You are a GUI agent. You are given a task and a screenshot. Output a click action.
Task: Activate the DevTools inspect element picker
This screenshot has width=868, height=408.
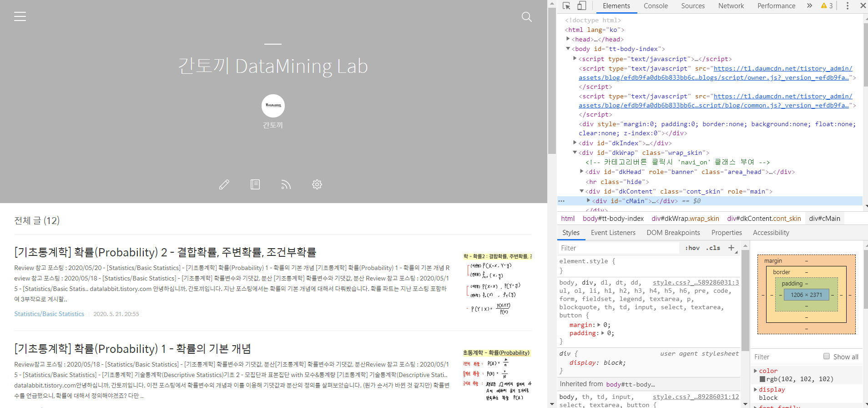(x=566, y=6)
